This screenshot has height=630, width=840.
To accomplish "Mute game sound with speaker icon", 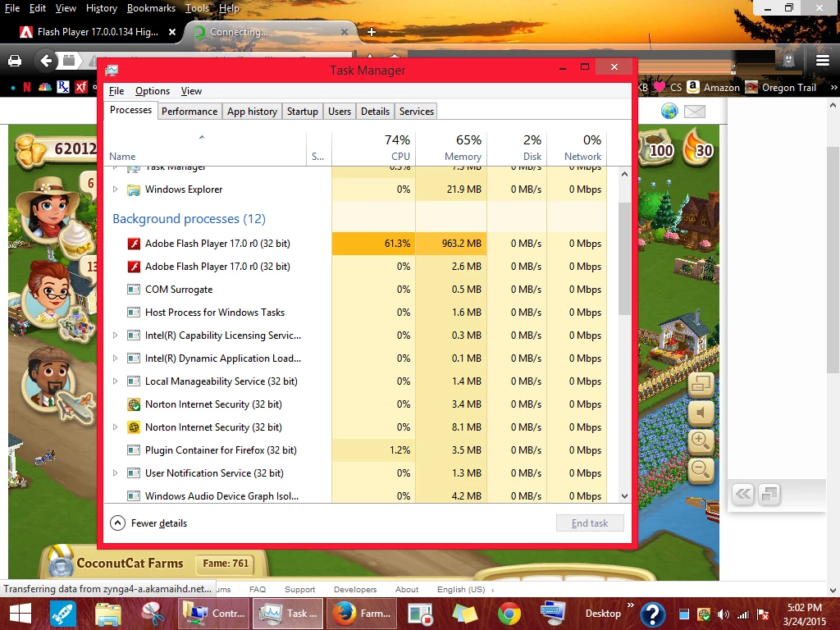I will (x=701, y=413).
